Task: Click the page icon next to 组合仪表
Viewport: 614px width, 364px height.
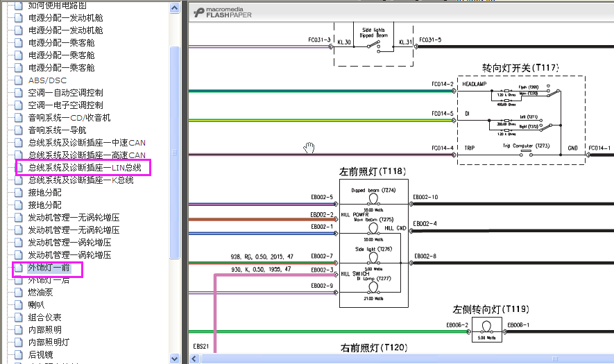Action: pyautogui.click(x=19, y=318)
